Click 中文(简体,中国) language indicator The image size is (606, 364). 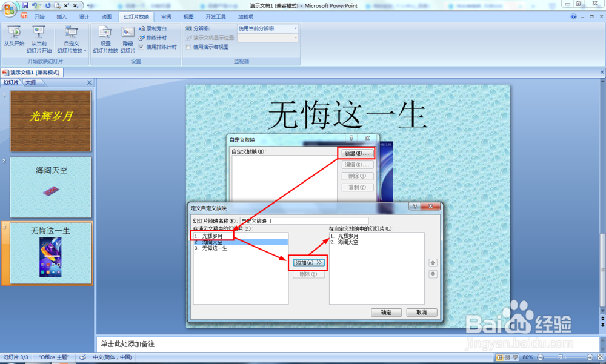click(x=112, y=357)
